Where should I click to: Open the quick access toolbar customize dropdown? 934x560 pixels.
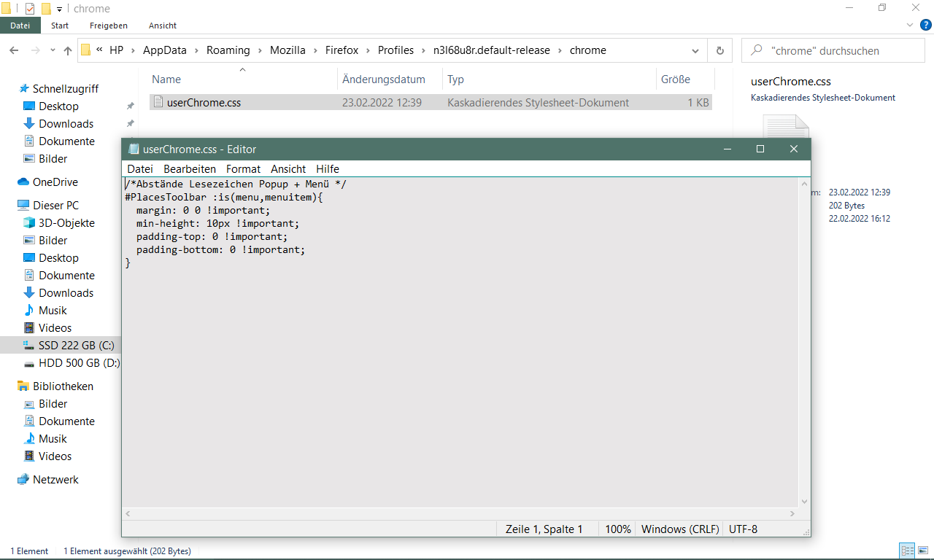[x=59, y=9]
